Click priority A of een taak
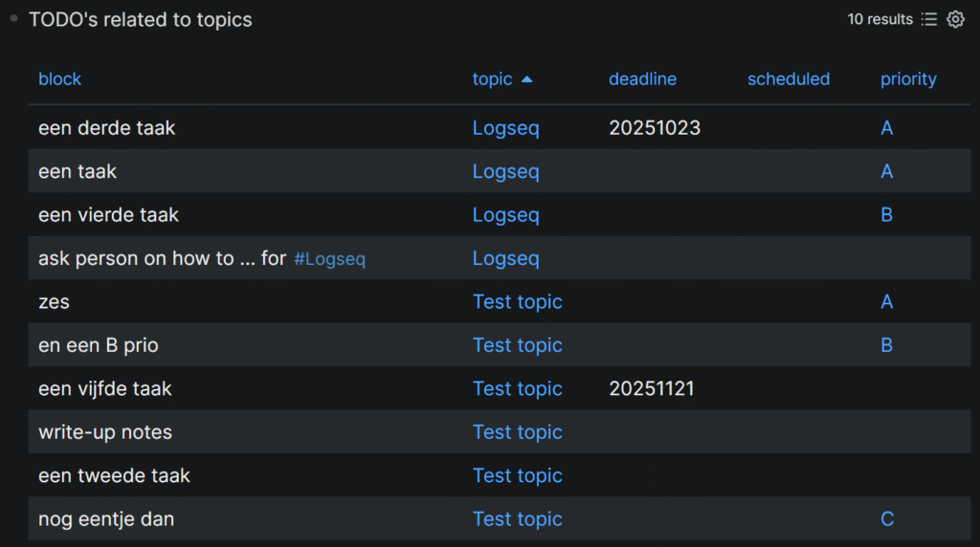Image resolution: width=980 pixels, height=547 pixels. click(886, 172)
